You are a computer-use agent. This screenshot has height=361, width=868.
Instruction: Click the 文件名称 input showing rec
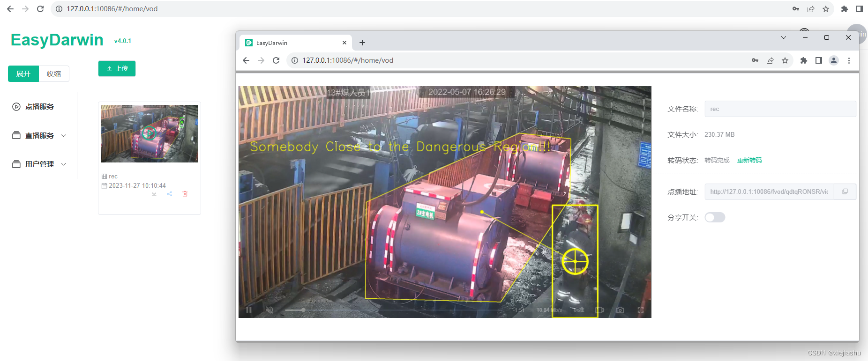tap(780, 109)
